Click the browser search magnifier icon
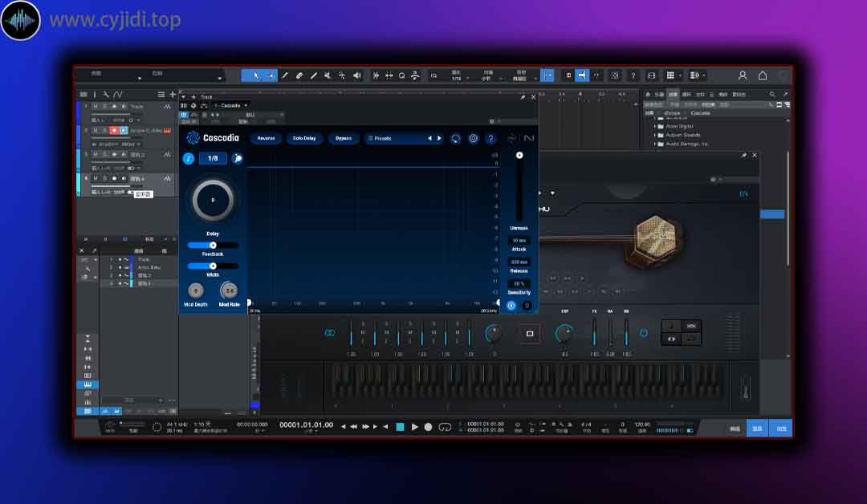 (x=772, y=95)
